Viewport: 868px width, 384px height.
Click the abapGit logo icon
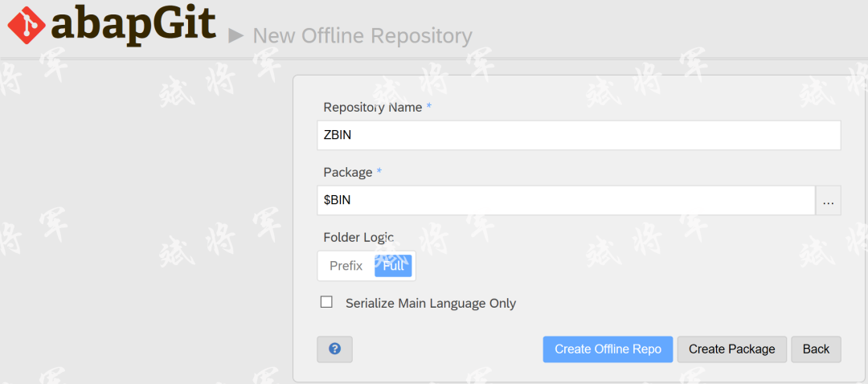click(26, 25)
